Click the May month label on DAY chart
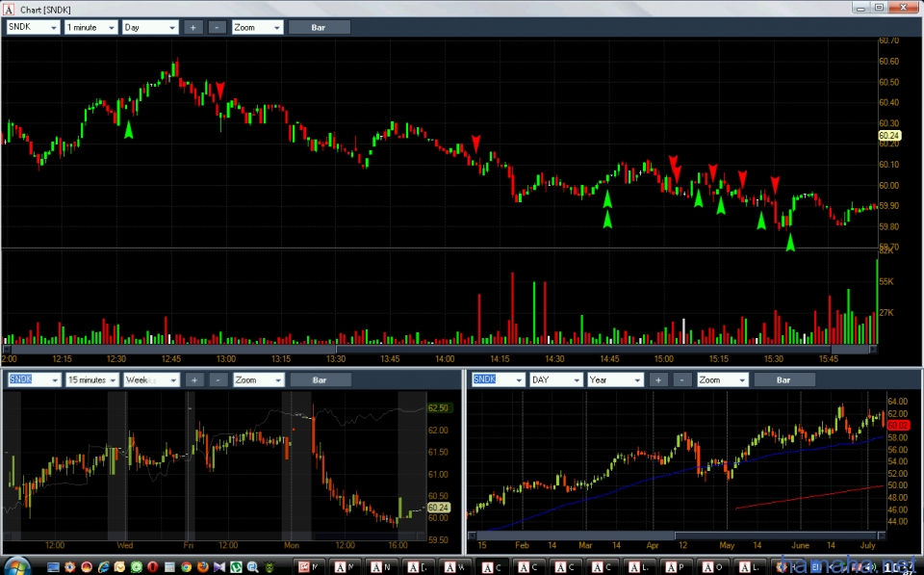Image resolution: width=924 pixels, height=575 pixels. coord(727,545)
